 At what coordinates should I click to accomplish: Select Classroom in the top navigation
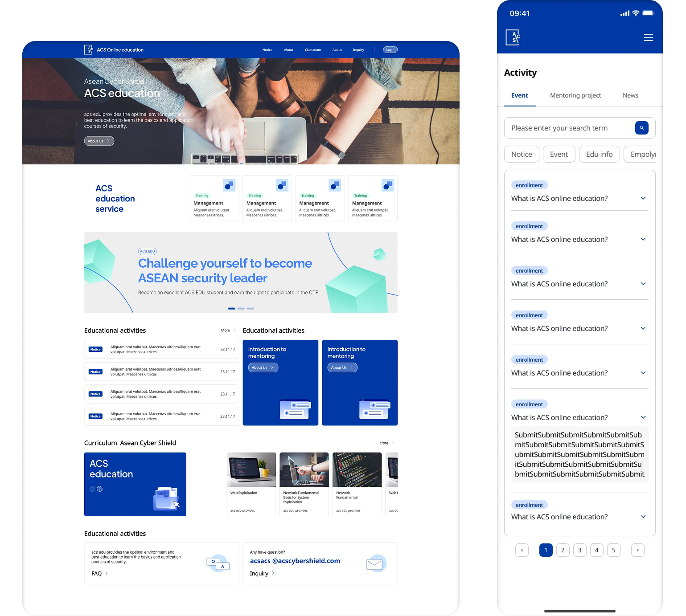[313, 50]
